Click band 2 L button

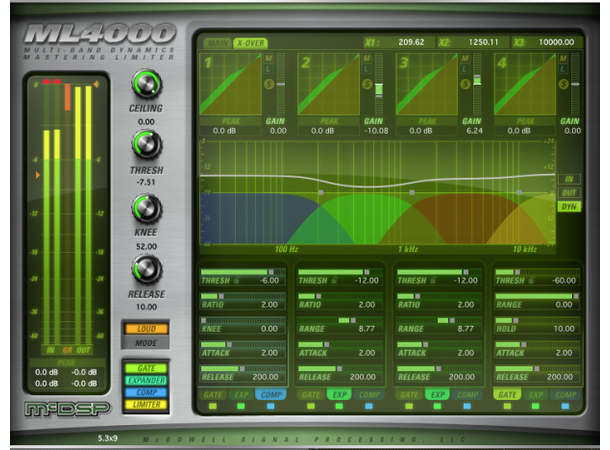pos(366,69)
